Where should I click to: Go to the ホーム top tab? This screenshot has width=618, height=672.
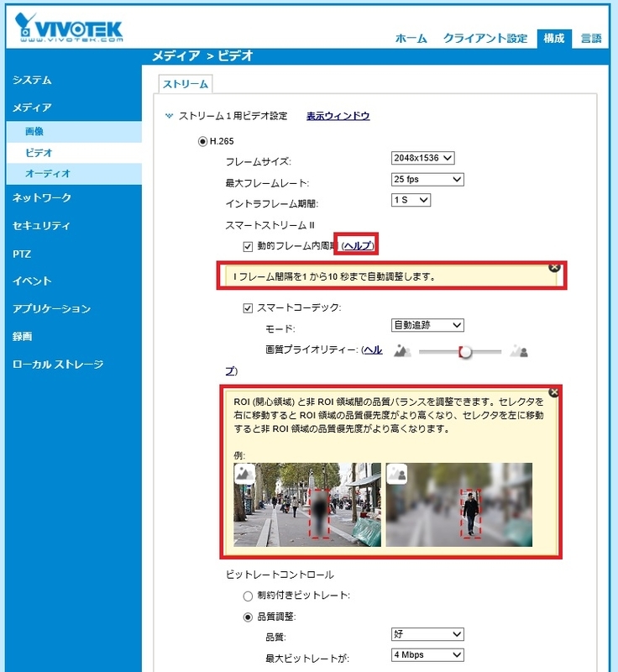click(411, 39)
